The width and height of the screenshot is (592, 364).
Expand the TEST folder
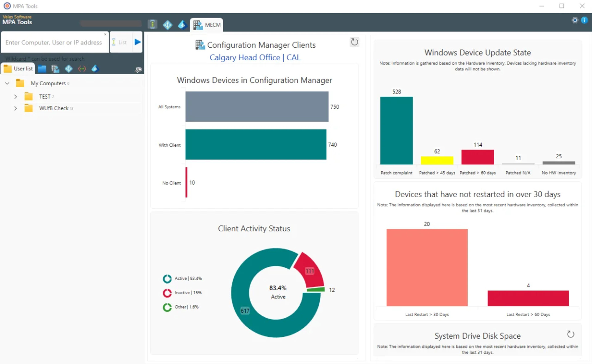tap(16, 97)
